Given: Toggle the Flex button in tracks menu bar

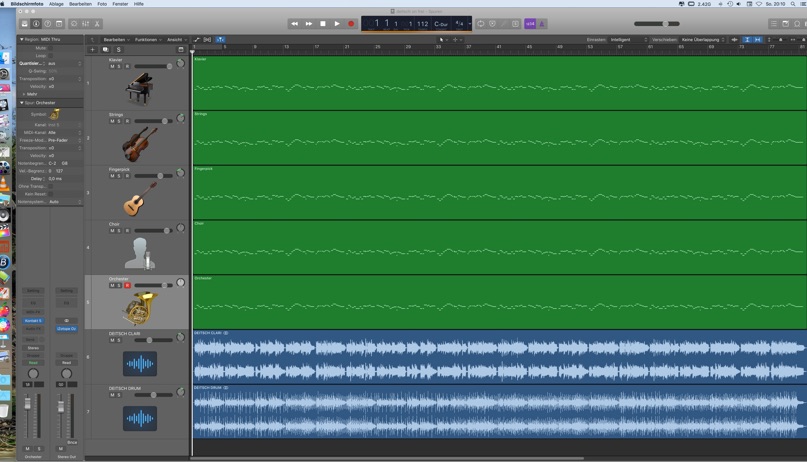Looking at the screenshot, I should coord(207,40).
